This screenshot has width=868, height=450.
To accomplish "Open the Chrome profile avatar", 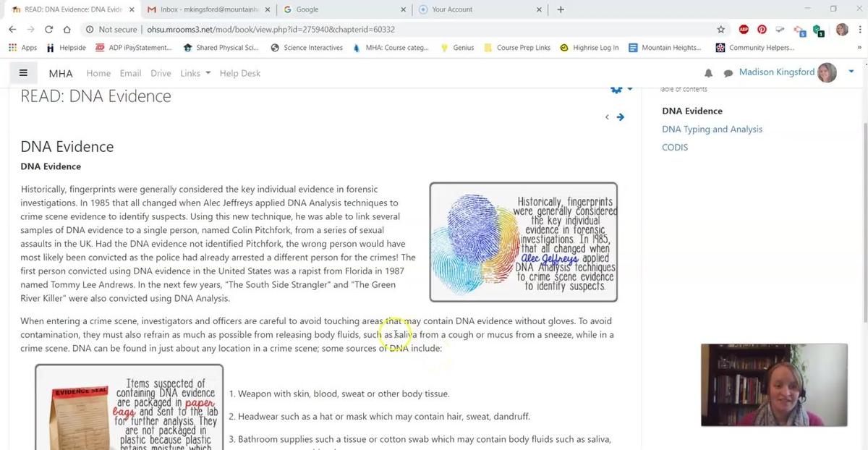I will click(x=842, y=29).
